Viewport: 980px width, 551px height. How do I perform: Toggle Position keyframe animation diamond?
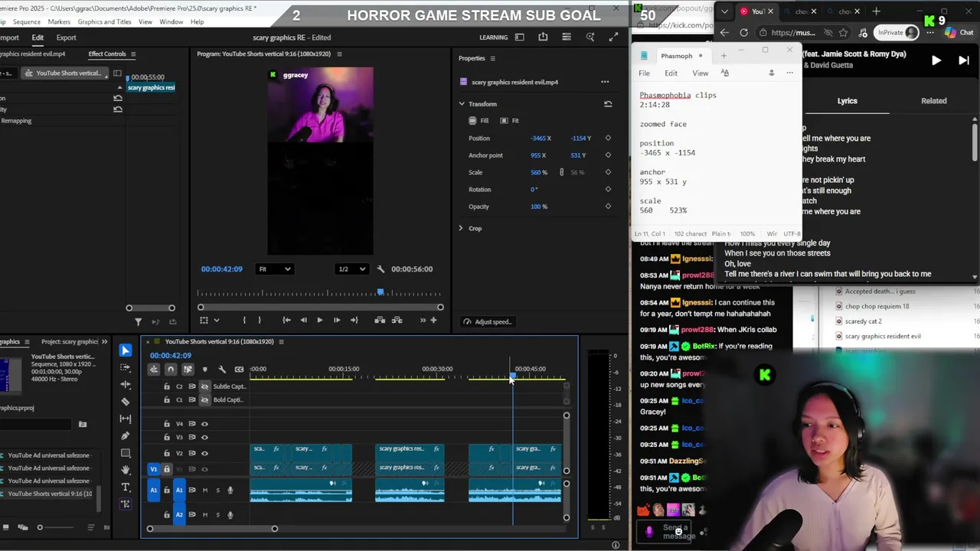(x=608, y=138)
